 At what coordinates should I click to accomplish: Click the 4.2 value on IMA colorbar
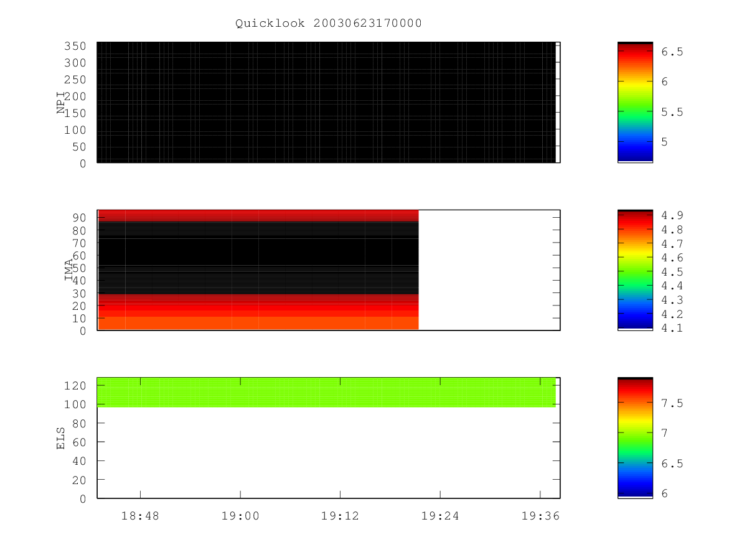point(672,314)
